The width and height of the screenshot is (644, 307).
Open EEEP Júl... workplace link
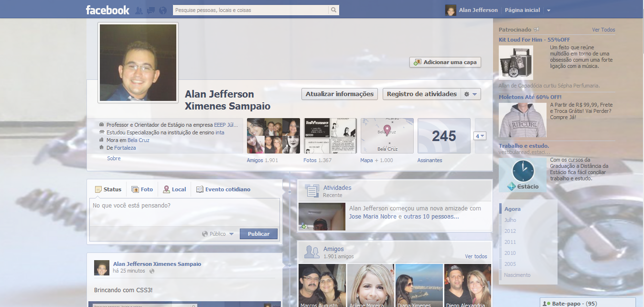point(225,125)
